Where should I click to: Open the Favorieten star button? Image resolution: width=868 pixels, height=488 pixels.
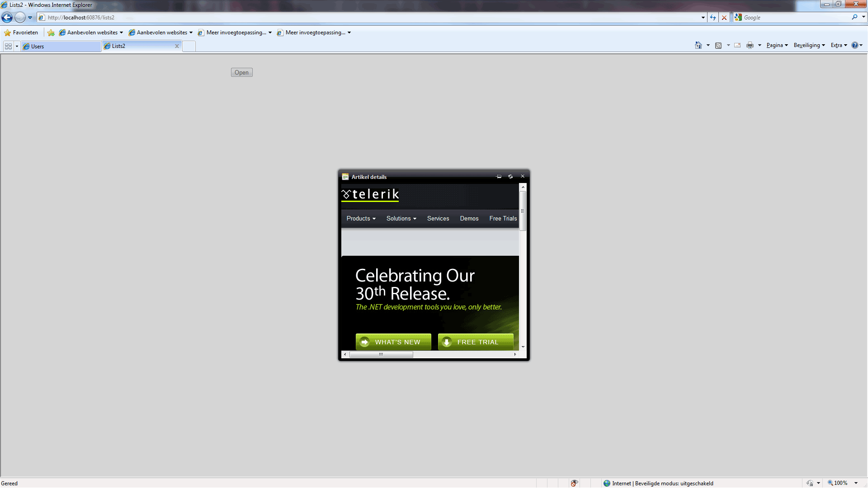(21, 33)
